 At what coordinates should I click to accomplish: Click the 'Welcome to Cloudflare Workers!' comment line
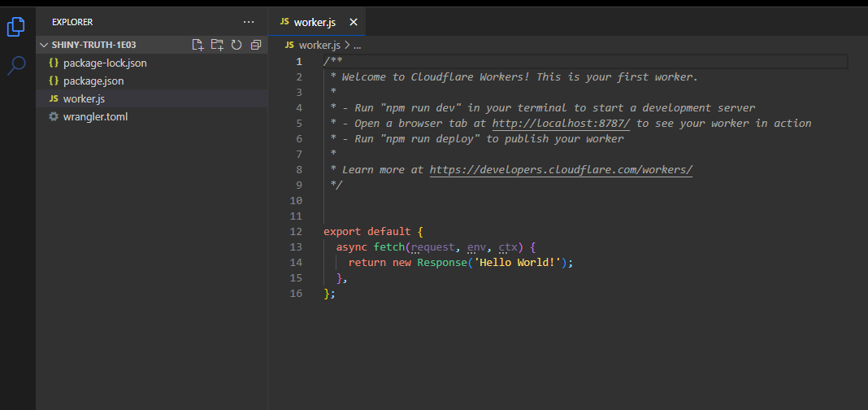(x=514, y=76)
